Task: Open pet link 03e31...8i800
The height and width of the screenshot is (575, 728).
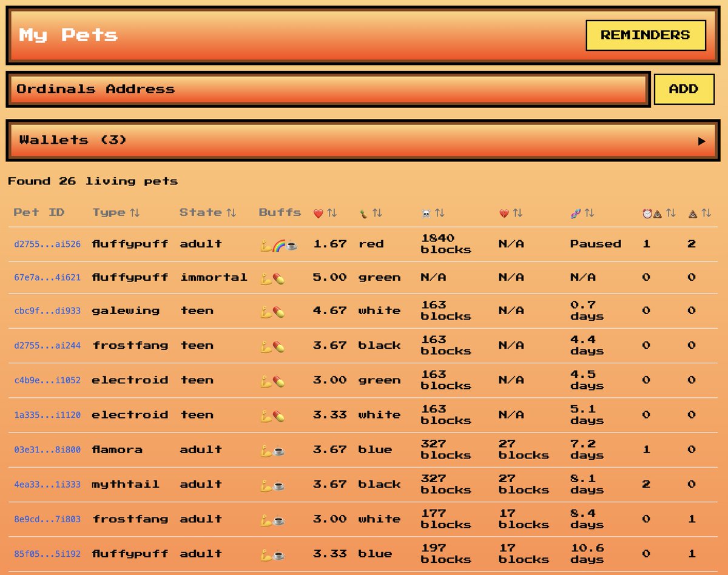Action: pos(47,450)
